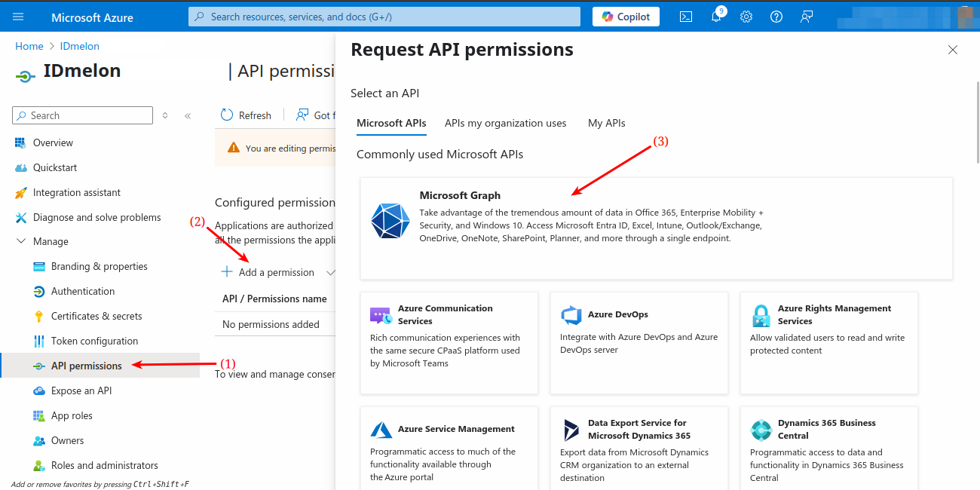980x490 pixels.
Task: Click the Azure Service Management icon
Action: click(x=381, y=430)
